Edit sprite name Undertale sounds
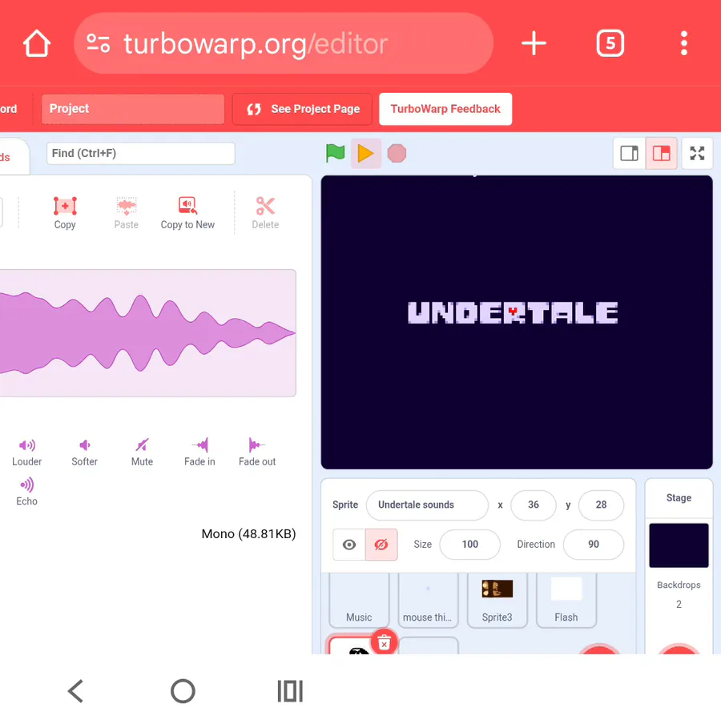721x728 pixels. coord(427,505)
